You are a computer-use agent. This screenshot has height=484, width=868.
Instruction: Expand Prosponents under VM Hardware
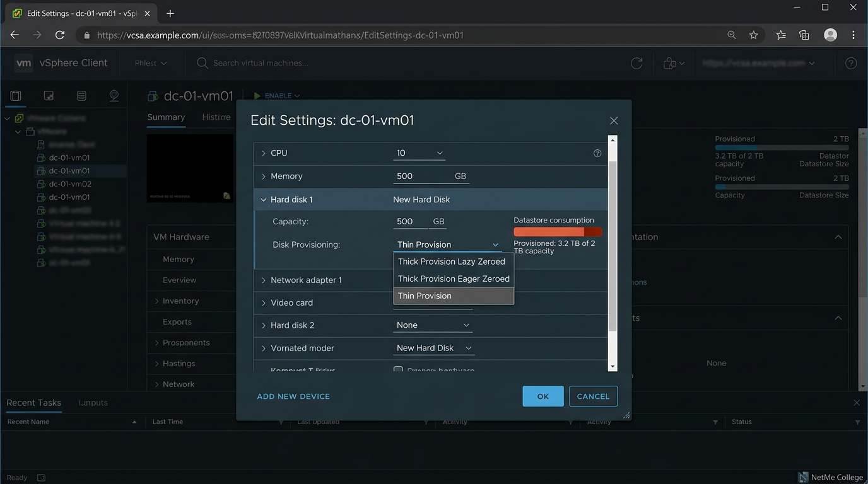tap(156, 343)
